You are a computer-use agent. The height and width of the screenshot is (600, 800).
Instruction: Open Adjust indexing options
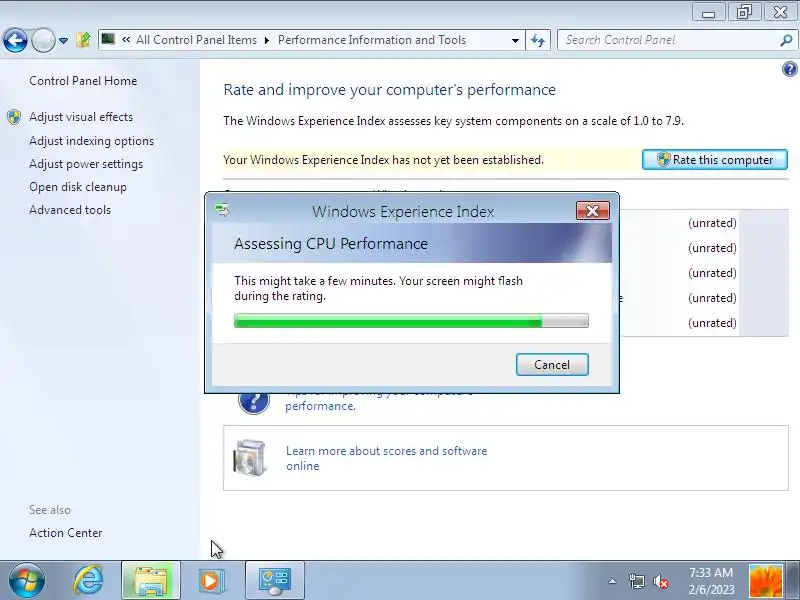click(x=91, y=141)
